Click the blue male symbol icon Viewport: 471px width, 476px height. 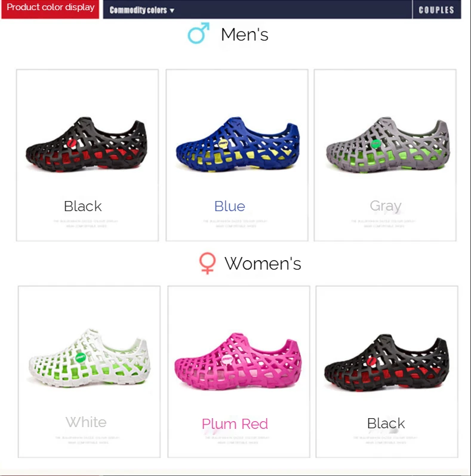[198, 33]
